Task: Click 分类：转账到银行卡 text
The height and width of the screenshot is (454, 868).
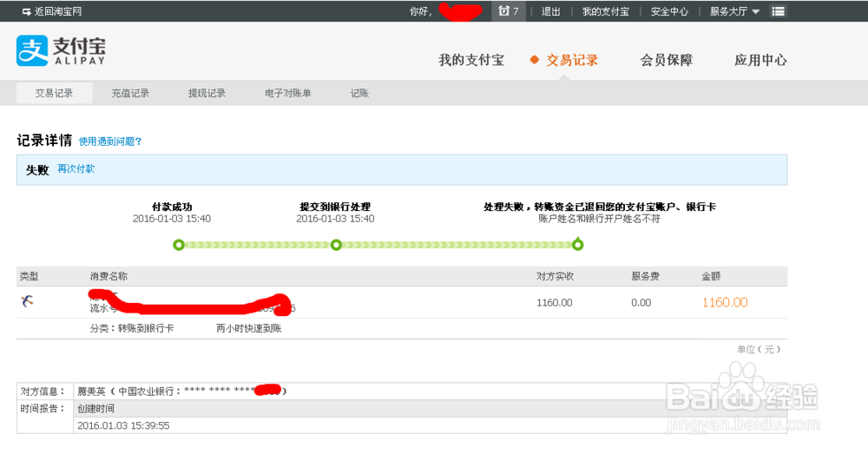Action: [x=132, y=328]
